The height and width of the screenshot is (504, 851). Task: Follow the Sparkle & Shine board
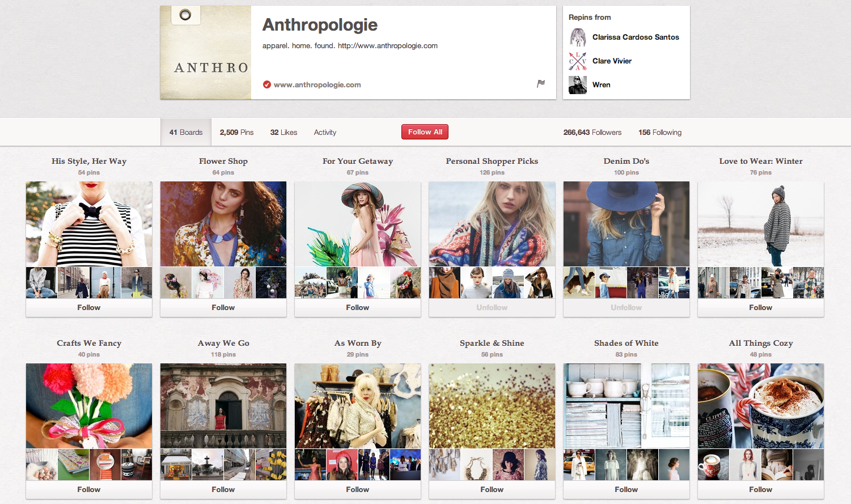click(x=492, y=489)
